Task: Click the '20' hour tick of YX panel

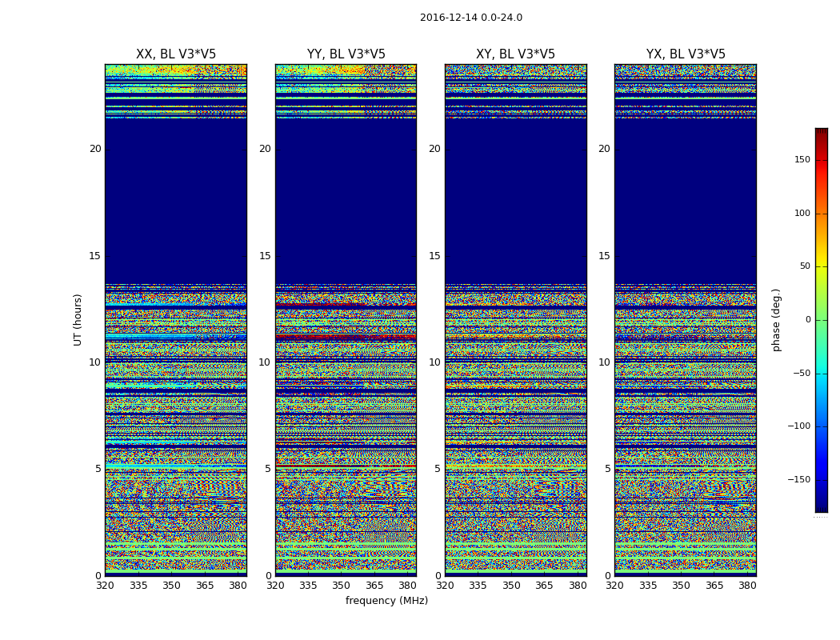Action: coord(604,149)
